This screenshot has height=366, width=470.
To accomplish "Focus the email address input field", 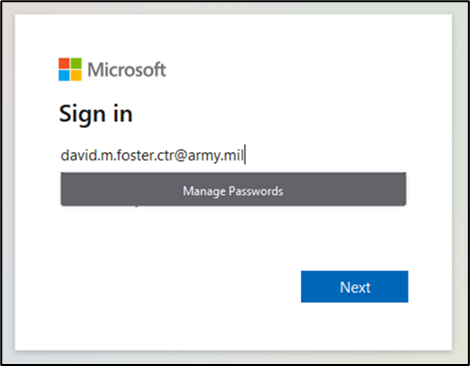I will tap(233, 155).
